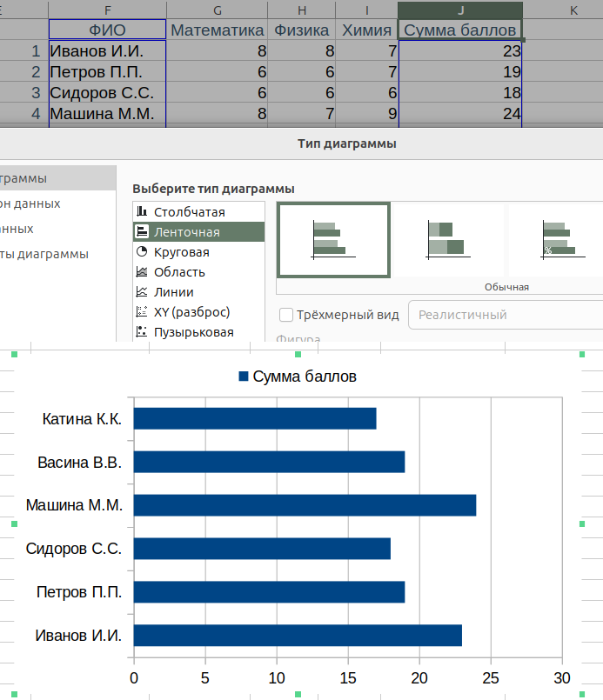Select column J header
The width and height of the screenshot is (603, 700).
tap(460, 9)
